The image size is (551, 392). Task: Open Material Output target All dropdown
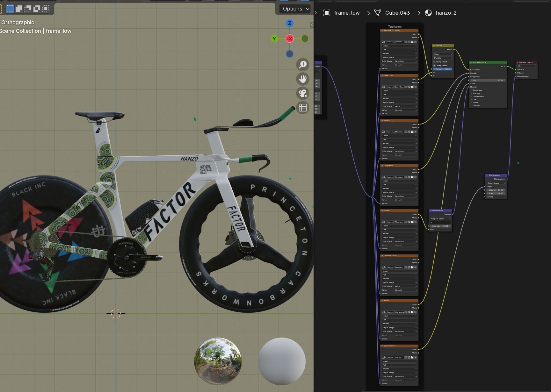click(526, 66)
